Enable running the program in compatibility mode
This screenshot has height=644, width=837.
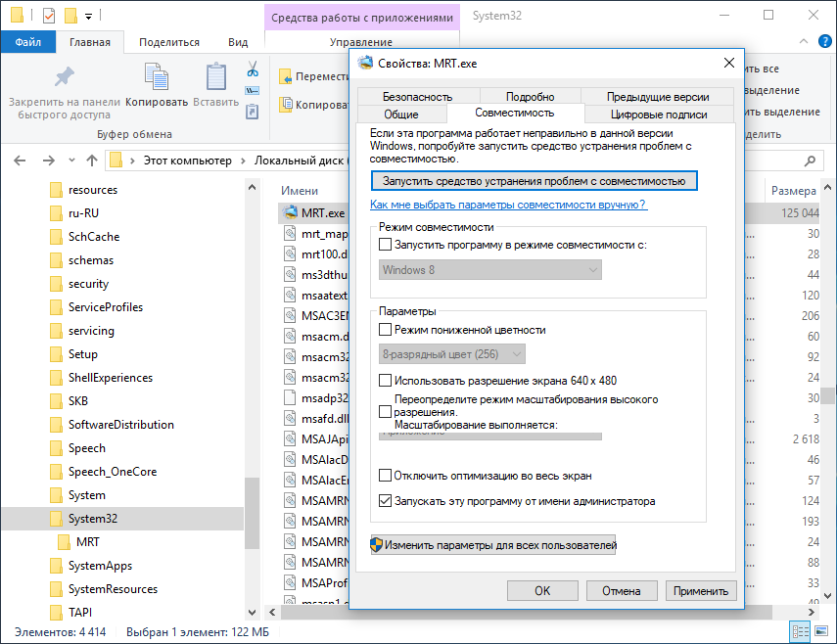[x=385, y=245]
